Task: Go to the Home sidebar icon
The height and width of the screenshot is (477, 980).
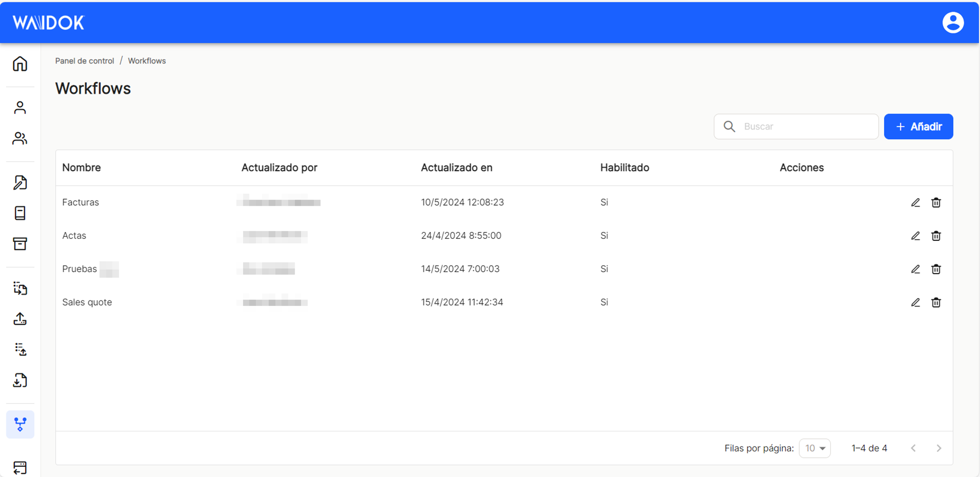Action: click(x=20, y=64)
